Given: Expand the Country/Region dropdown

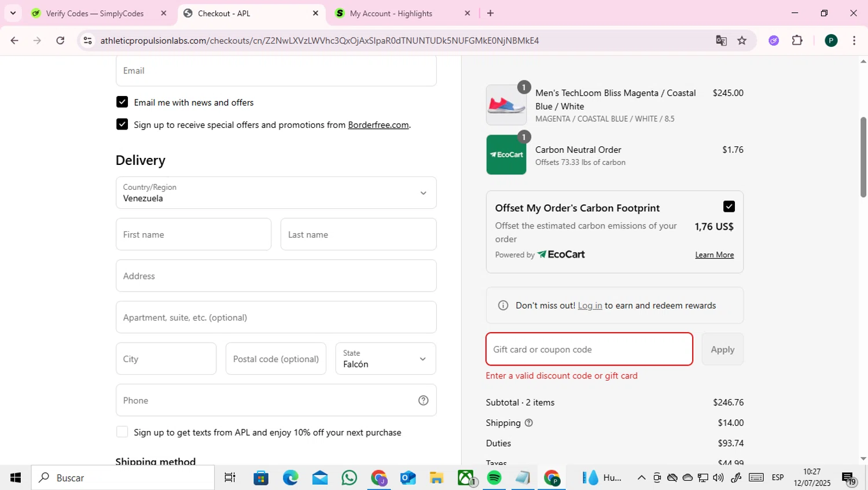Looking at the screenshot, I should 276,193.
